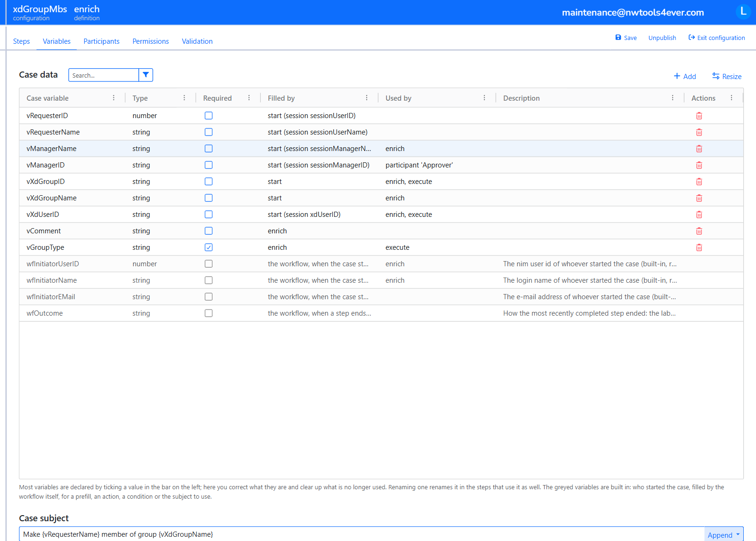Click trash icon for vManagerName row
Image resolution: width=756 pixels, height=541 pixels.
click(x=699, y=149)
